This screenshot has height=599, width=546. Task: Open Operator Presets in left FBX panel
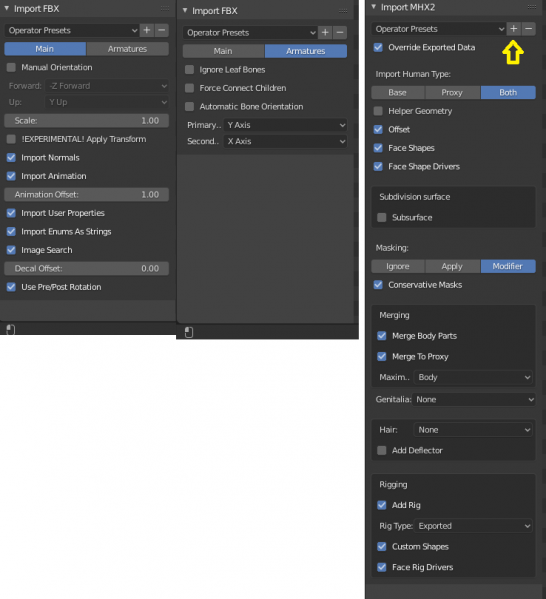tap(72, 30)
